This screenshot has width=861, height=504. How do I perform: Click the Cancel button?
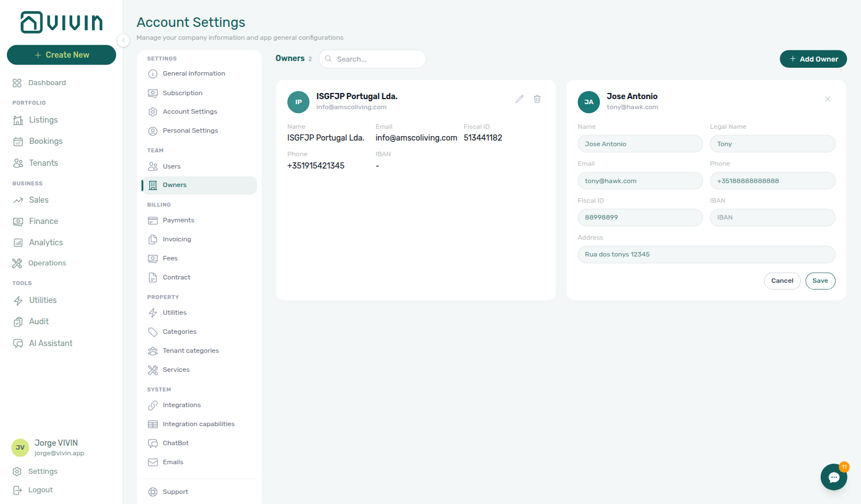782,281
